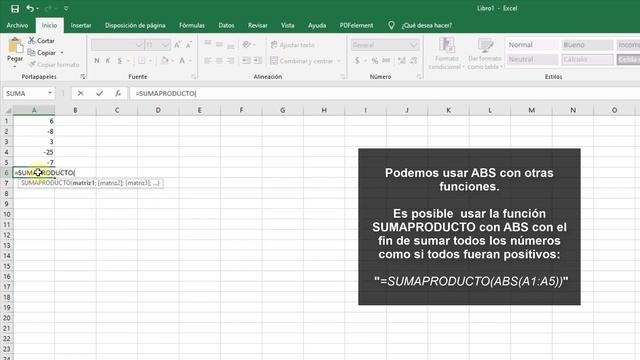
Task: Apply accounting format with the $ icon
Action: tap(357, 60)
